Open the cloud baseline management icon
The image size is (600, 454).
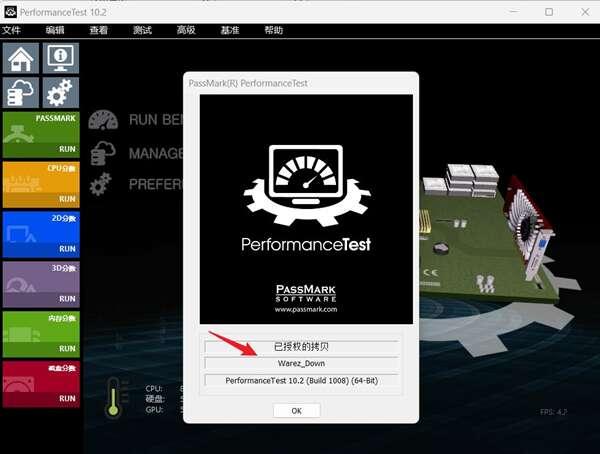pyautogui.click(x=21, y=93)
